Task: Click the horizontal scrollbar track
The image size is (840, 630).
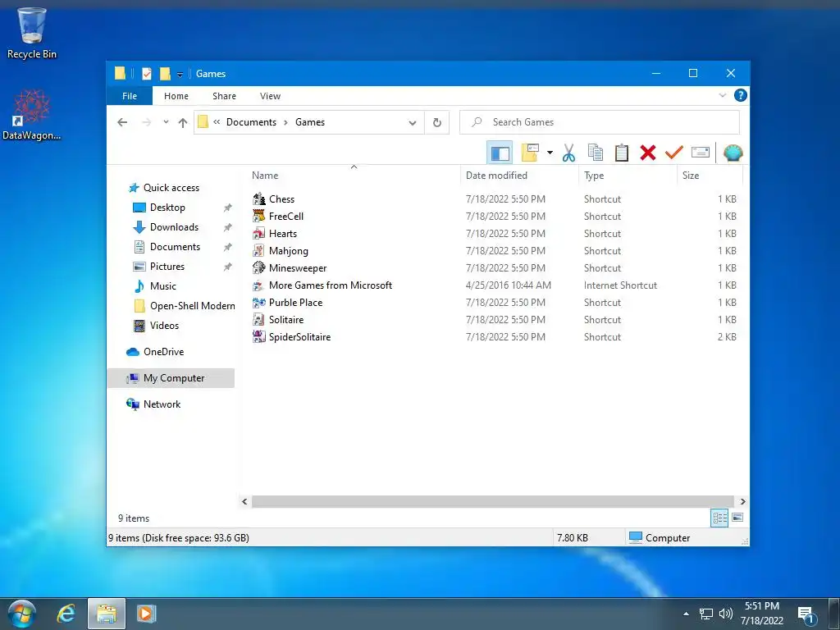Action: click(x=492, y=501)
